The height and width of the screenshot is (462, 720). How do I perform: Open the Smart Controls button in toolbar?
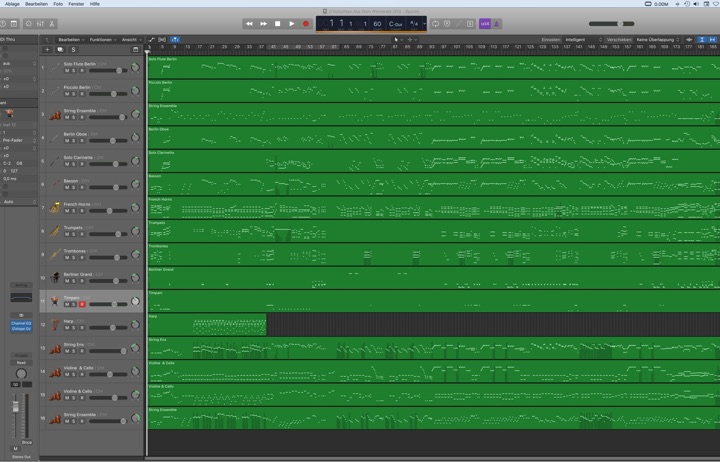pos(28,23)
